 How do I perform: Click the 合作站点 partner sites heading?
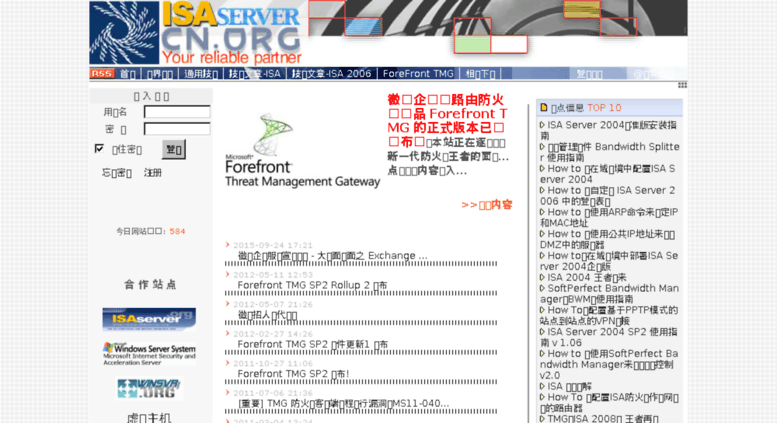pyautogui.click(x=150, y=284)
